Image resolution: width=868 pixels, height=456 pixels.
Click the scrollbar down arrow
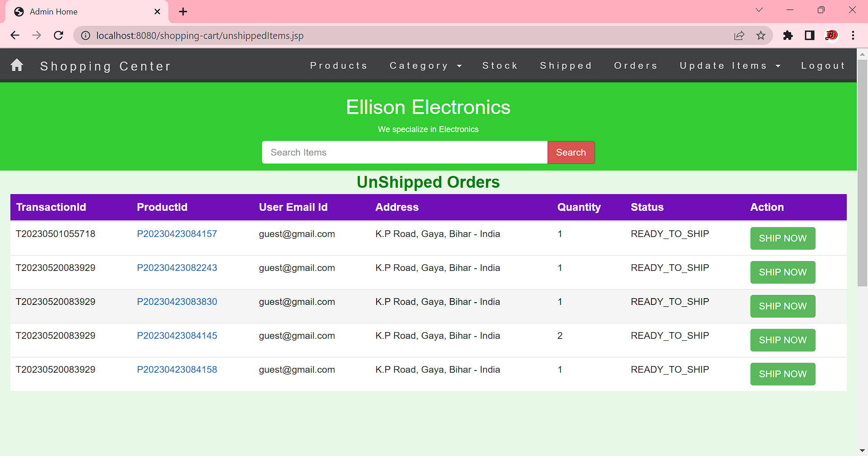pos(863,450)
